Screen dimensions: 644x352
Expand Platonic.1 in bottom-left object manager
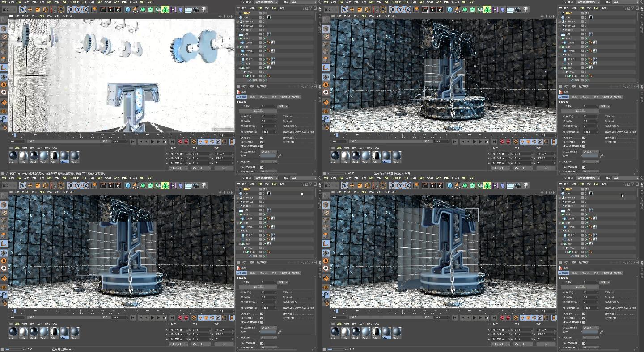[238, 201]
